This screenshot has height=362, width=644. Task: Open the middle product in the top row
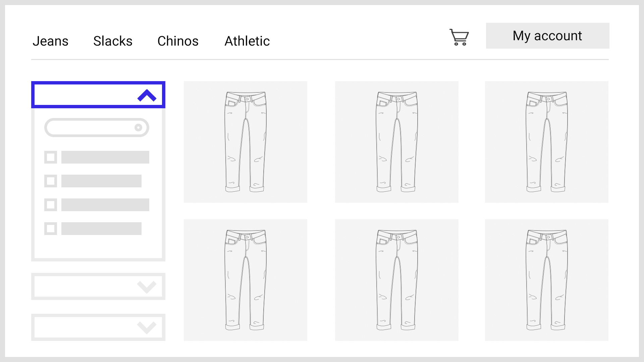pos(397,142)
